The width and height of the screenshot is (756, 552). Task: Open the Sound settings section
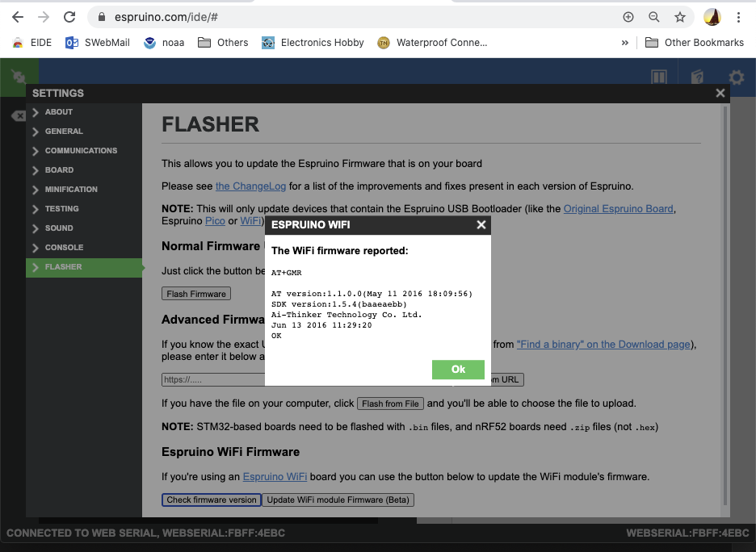pyautogui.click(x=84, y=228)
